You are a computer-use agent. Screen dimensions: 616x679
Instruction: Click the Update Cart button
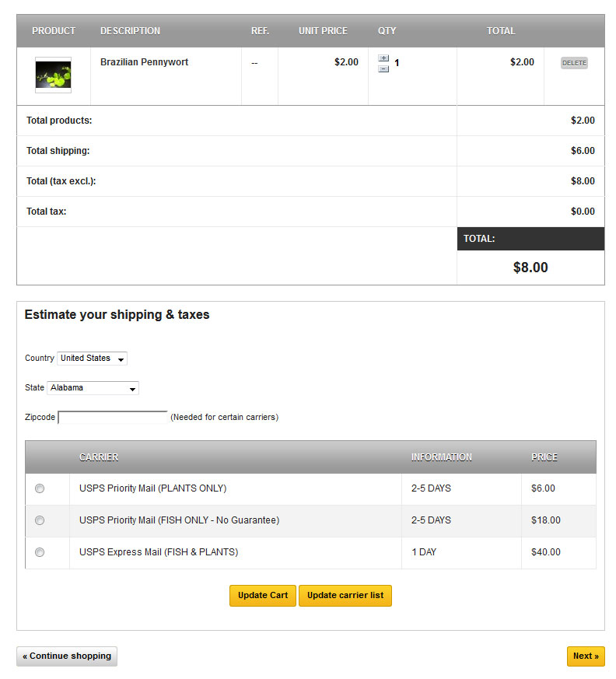click(263, 596)
